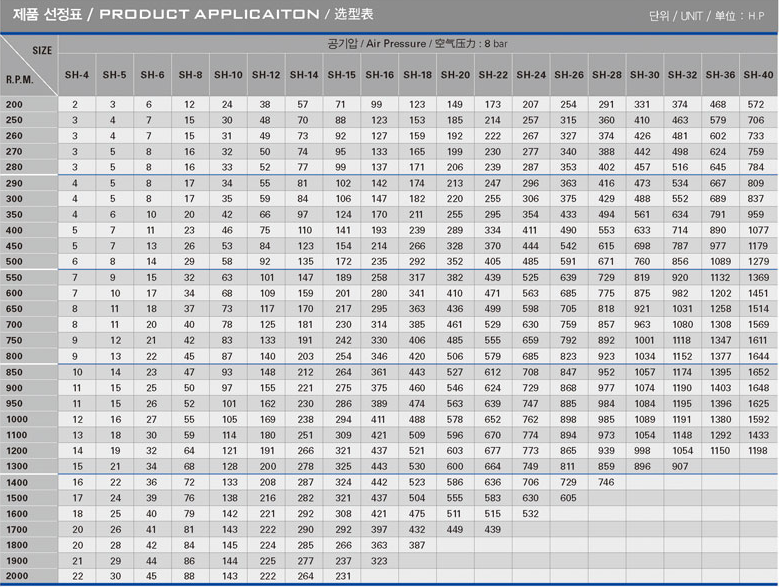Click the 200 R.P.M. row label
This screenshot has width=781, height=587.
[15, 104]
